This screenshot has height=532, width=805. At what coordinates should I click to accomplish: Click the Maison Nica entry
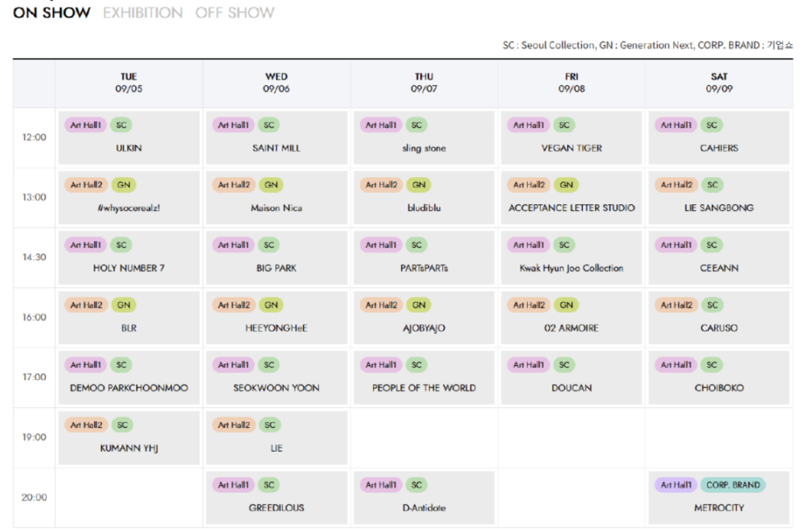point(276,197)
